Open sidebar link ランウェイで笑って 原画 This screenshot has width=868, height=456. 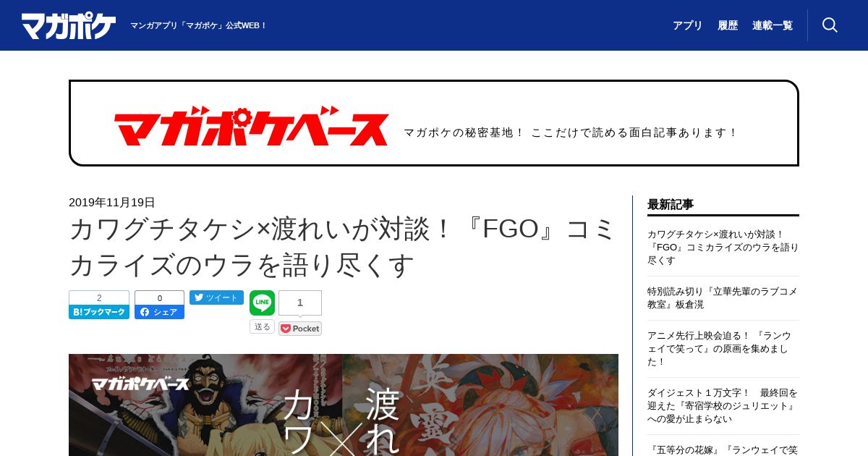[723, 349]
